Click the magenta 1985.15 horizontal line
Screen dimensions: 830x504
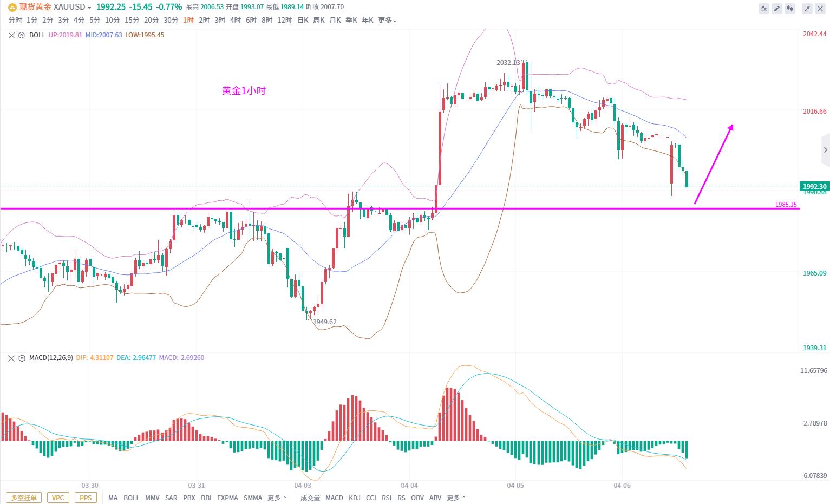400,208
